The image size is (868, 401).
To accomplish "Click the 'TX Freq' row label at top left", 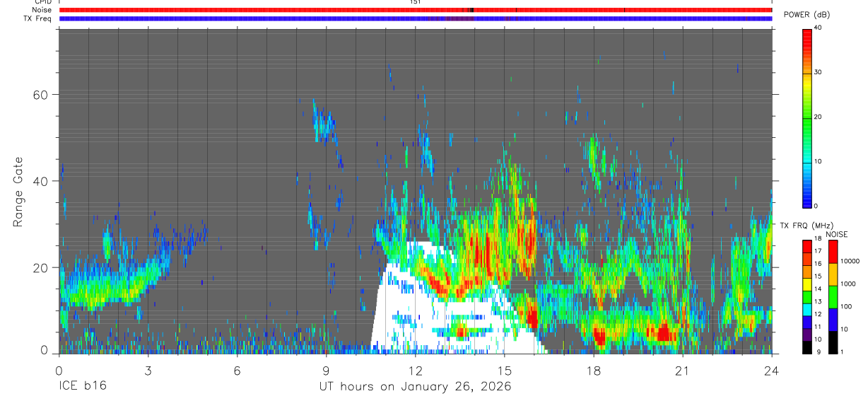I will point(38,18).
